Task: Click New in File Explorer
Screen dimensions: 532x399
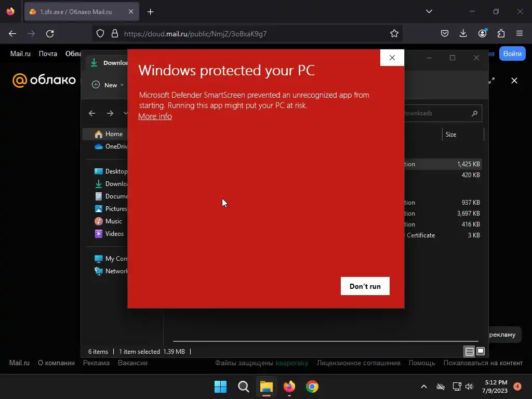Action: pyautogui.click(x=108, y=85)
